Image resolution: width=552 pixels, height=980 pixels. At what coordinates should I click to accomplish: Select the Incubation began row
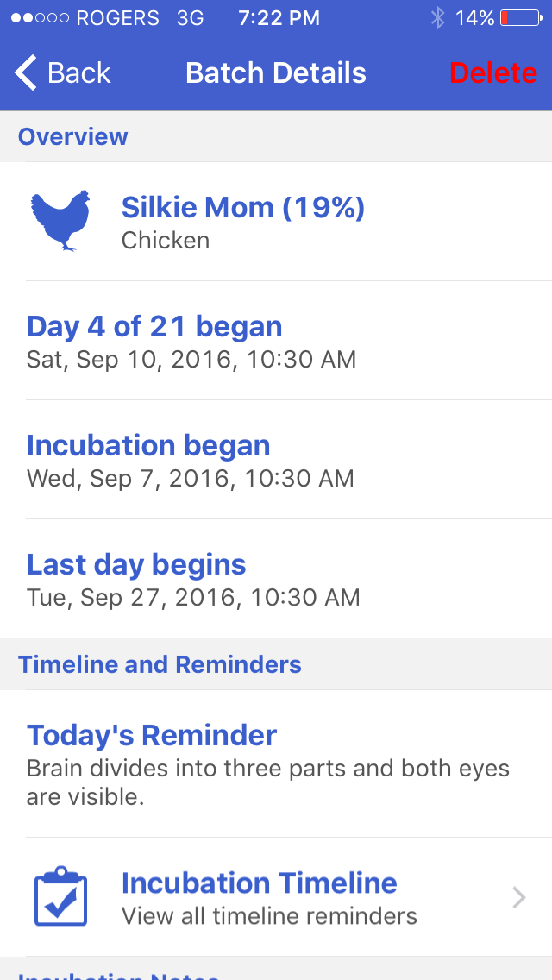[x=148, y=445]
